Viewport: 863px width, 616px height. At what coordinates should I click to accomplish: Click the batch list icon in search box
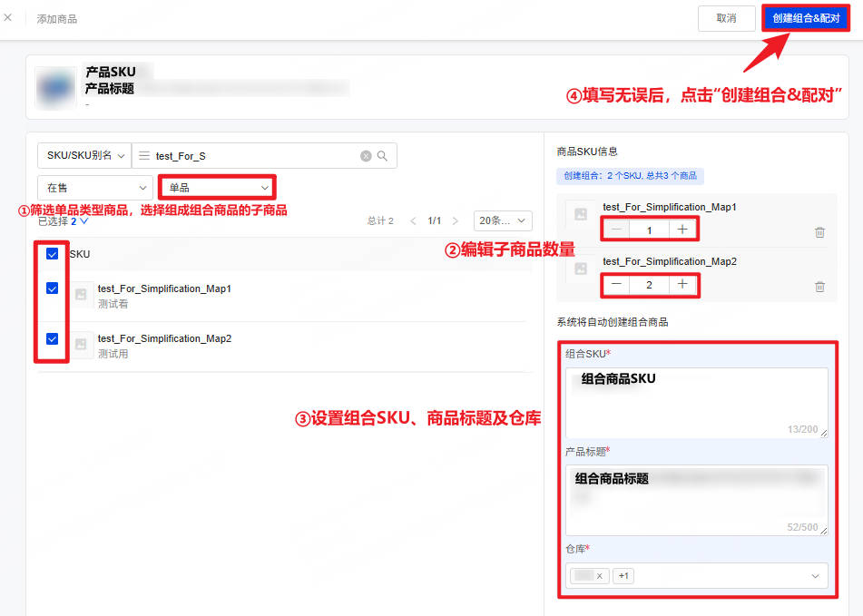(x=144, y=156)
